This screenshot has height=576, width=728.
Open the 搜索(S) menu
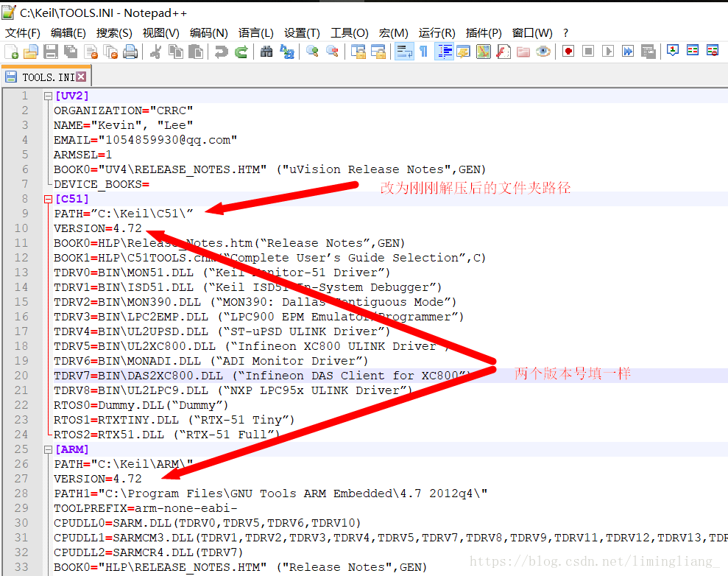click(114, 32)
